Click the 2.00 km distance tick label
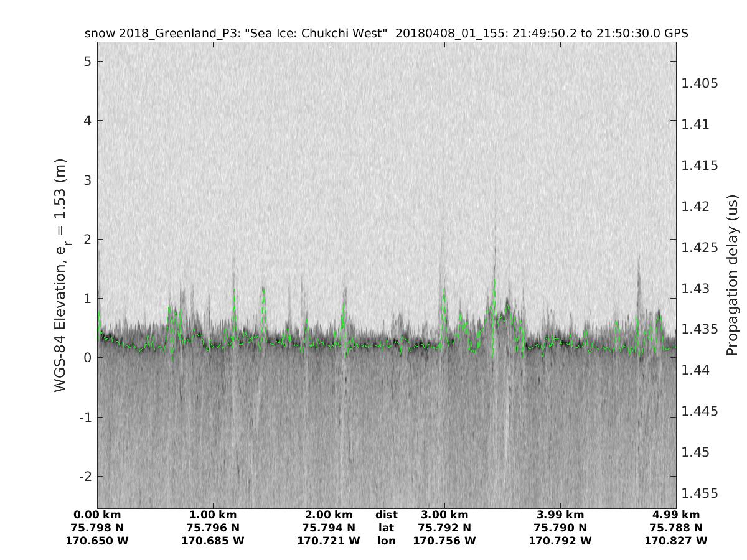The height and width of the screenshot is (560, 747). (x=329, y=515)
